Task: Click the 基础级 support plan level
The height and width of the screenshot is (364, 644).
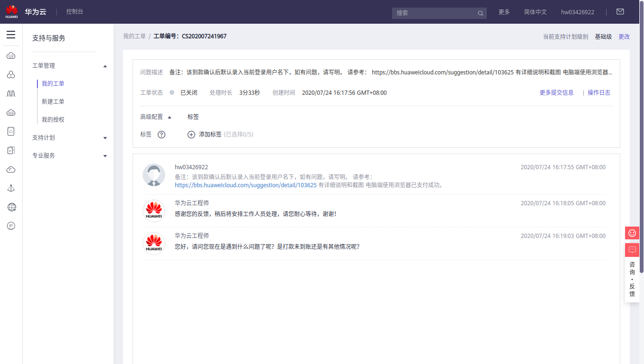Action: coord(603,36)
